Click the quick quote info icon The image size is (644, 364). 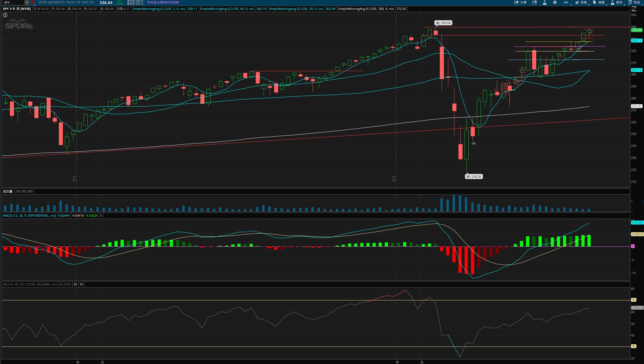[x=534, y=2]
